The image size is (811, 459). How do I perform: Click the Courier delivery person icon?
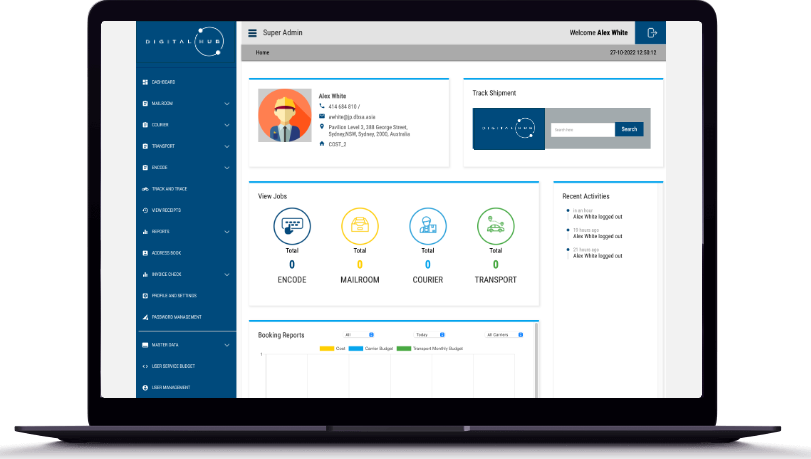tap(428, 226)
